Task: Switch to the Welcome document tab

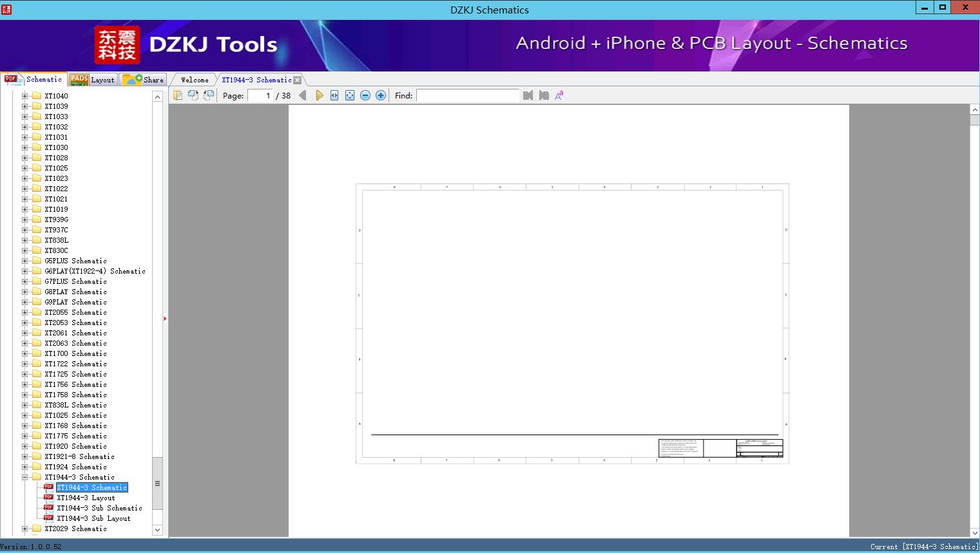Action: pyautogui.click(x=195, y=80)
